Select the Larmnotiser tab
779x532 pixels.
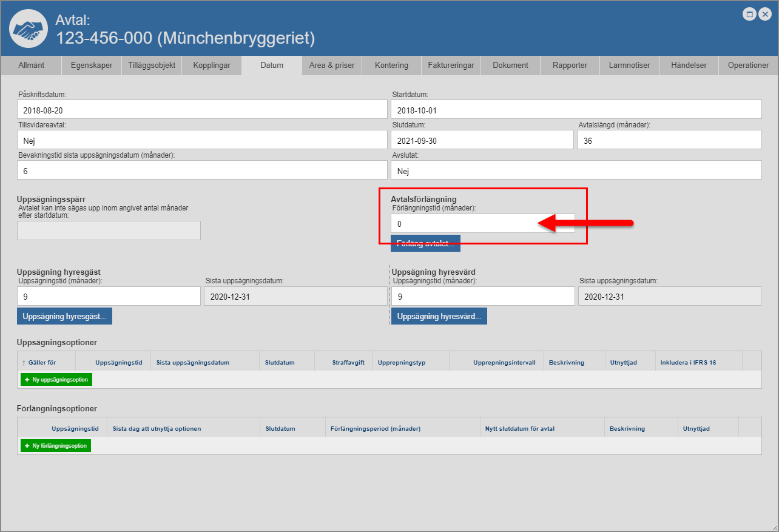629,66
